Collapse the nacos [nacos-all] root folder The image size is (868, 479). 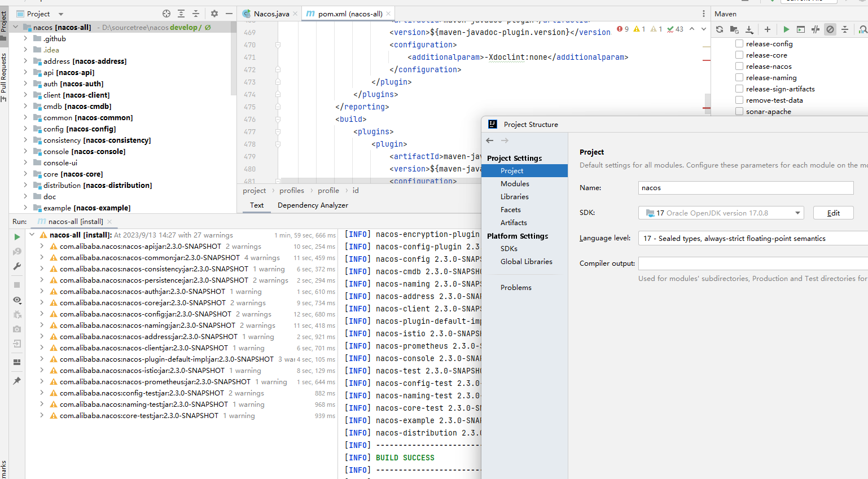[x=16, y=27]
